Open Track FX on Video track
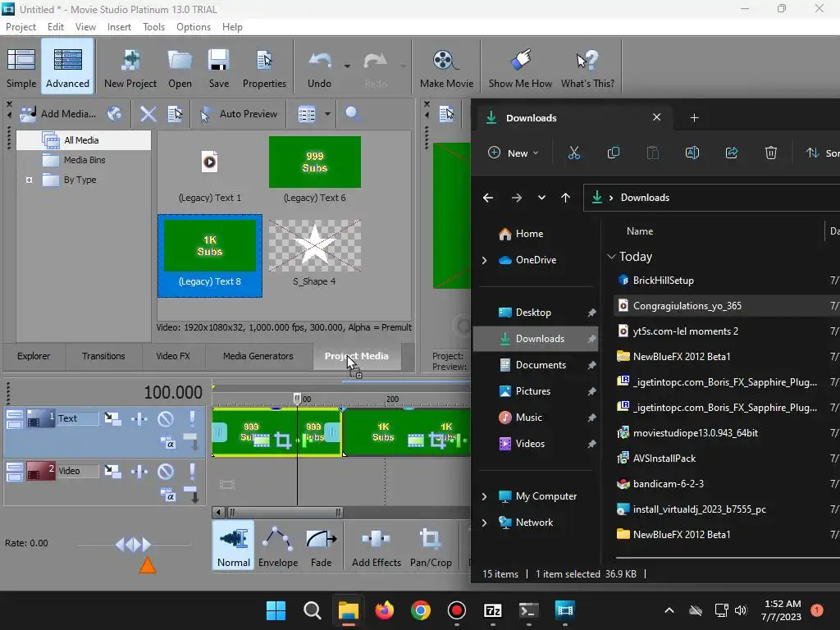Viewport: 840px width, 630px height. click(139, 472)
